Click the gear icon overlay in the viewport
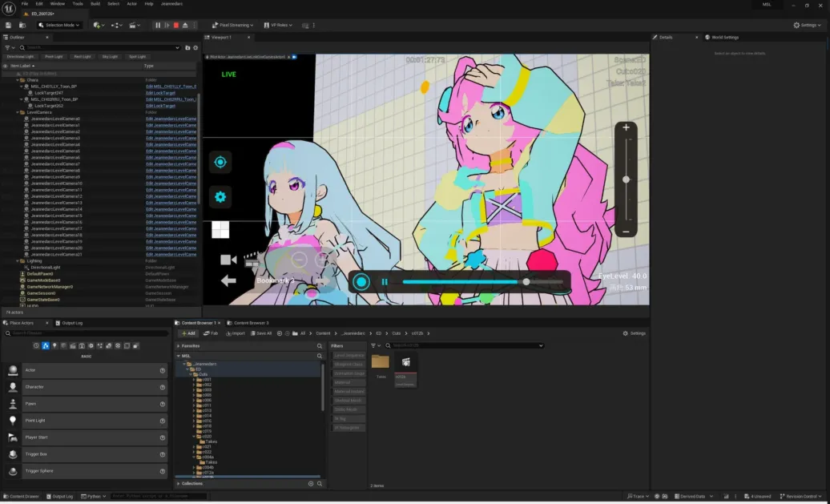Image resolution: width=830 pixels, height=504 pixels. pos(220,196)
